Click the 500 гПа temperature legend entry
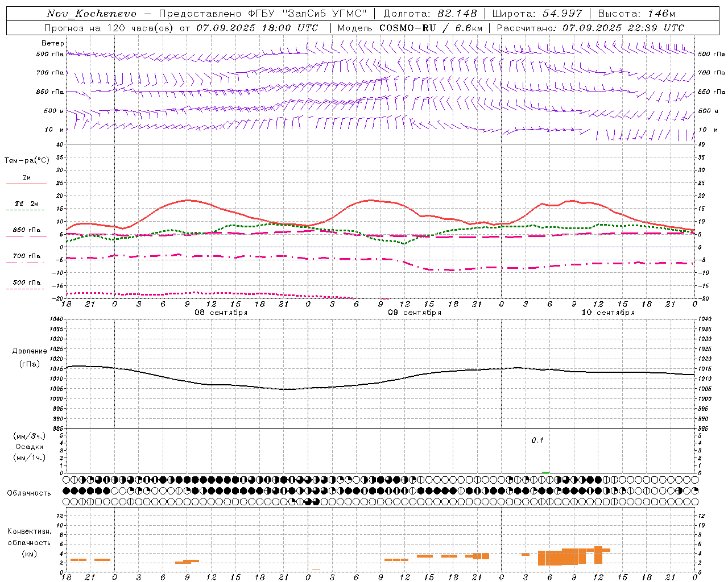This screenshot has height=582, width=728. (x=27, y=282)
